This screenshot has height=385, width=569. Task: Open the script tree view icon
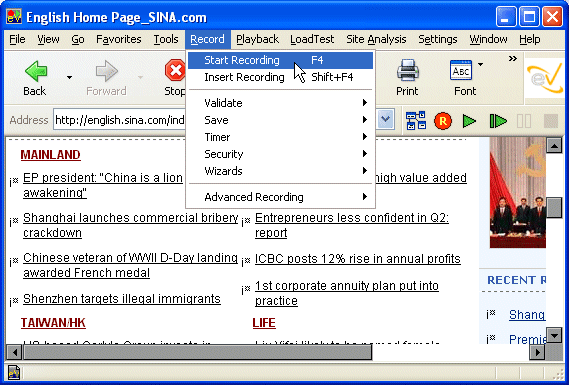[416, 120]
